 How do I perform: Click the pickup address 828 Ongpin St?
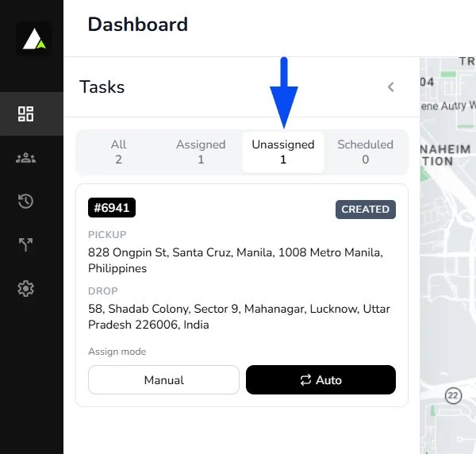[x=236, y=260]
